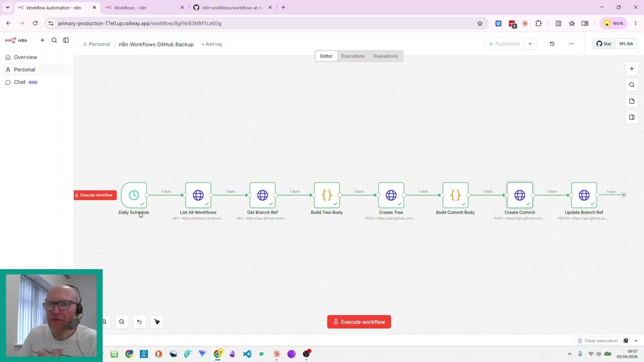Expand the logs panel chevron
Screen dimensions: 644x362
coord(636,341)
